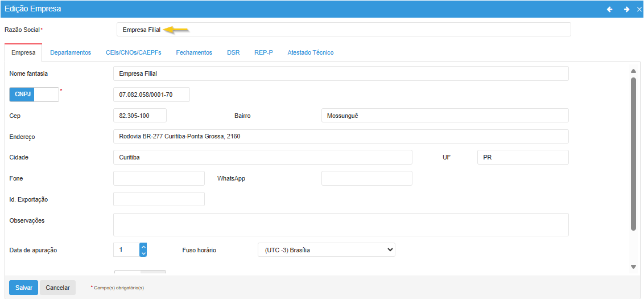Click the Salvar button
Screen dimensions: 644x299
click(23, 288)
